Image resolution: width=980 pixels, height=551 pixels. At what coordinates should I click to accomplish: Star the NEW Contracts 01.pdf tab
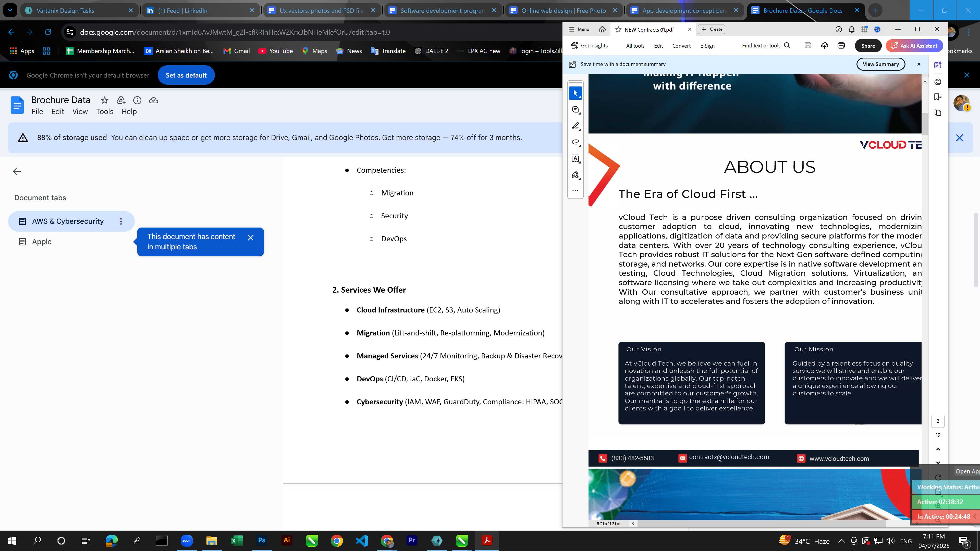[x=618, y=30]
